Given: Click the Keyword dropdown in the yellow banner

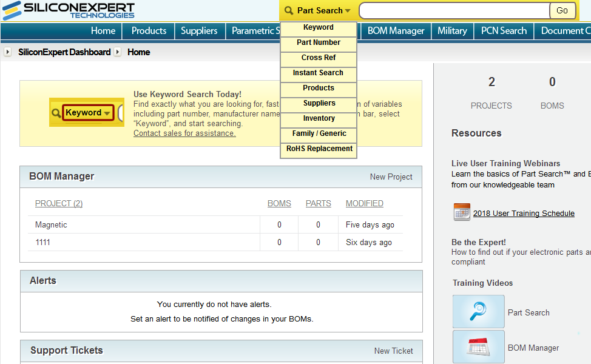Looking at the screenshot, I should pos(88,113).
